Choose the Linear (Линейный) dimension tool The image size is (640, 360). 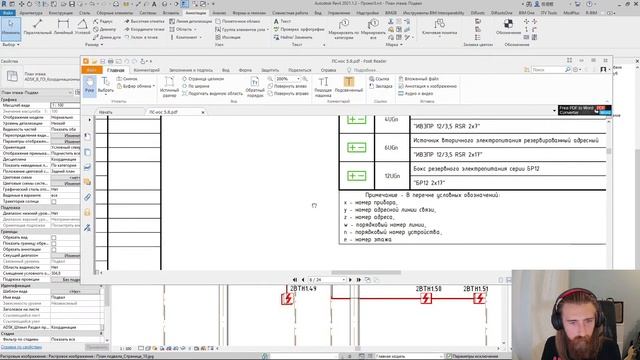(x=63, y=27)
